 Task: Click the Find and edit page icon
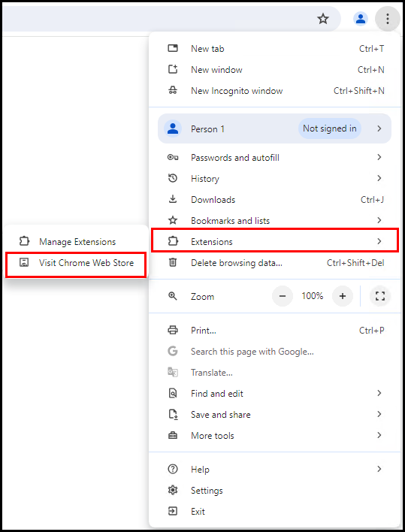tap(173, 393)
